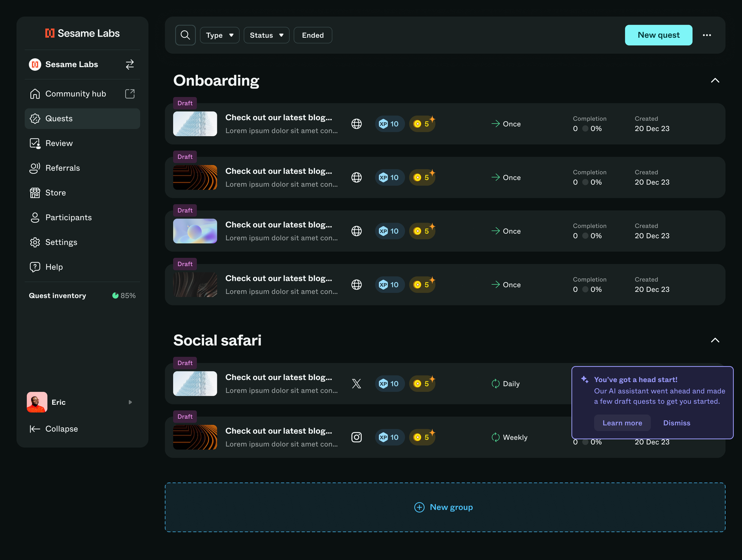Click the coin 5 badge on the Weekly quest

click(x=422, y=437)
